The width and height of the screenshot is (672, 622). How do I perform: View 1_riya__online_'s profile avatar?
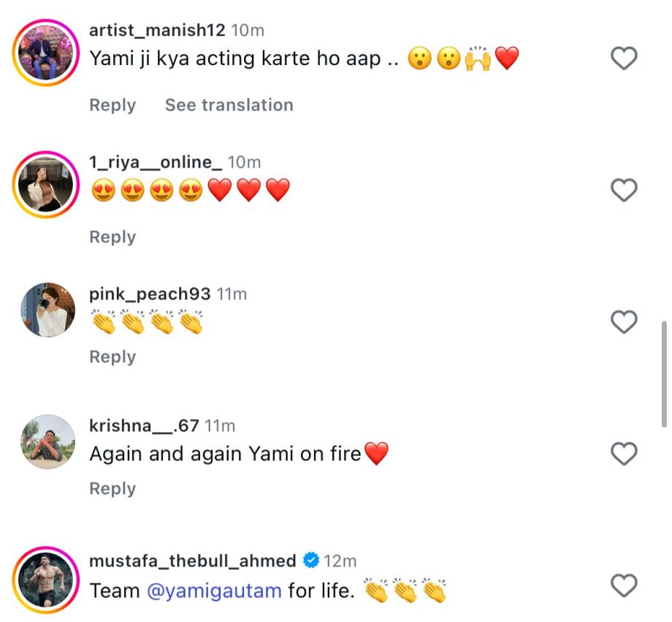click(x=47, y=183)
